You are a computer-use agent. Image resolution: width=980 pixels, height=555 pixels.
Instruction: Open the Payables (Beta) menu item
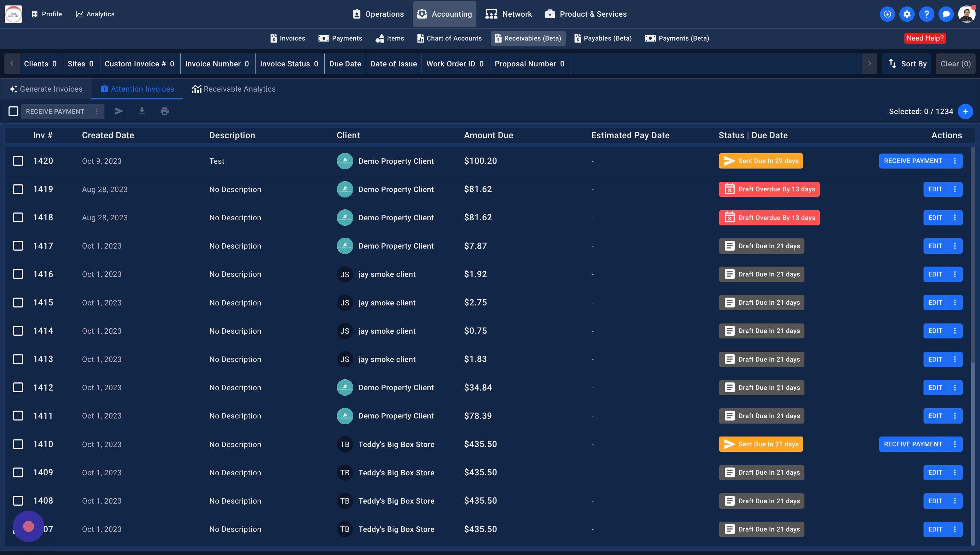(x=603, y=38)
